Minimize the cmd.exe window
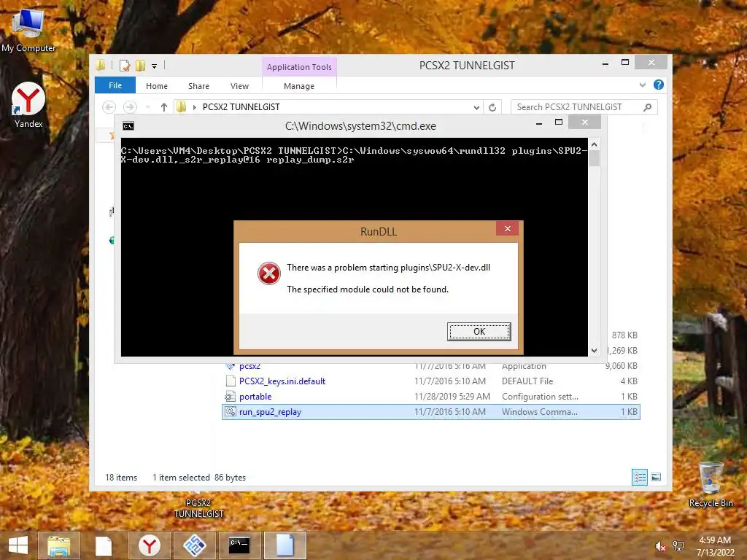This screenshot has height=560, width=747. 539,122
